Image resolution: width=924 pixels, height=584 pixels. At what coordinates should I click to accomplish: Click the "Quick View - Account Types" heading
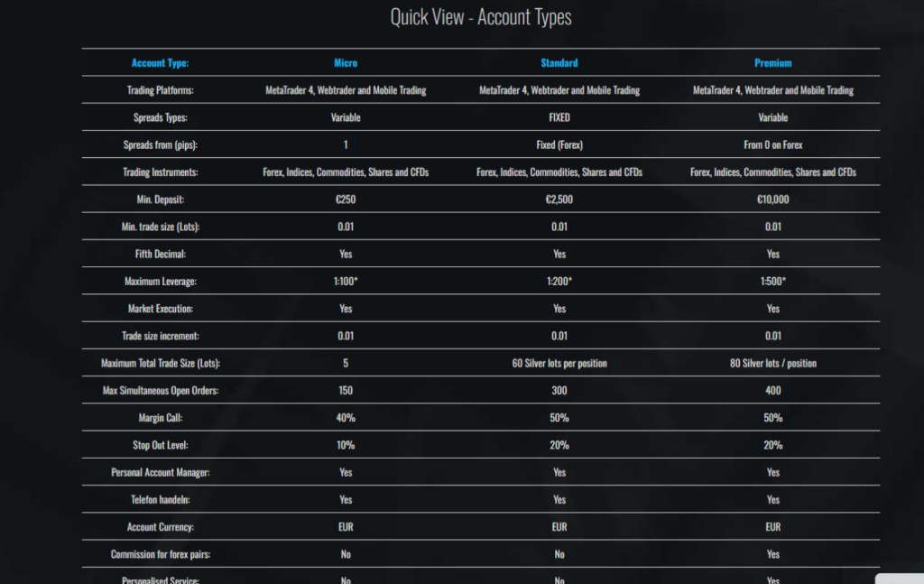tap(481, 17)
